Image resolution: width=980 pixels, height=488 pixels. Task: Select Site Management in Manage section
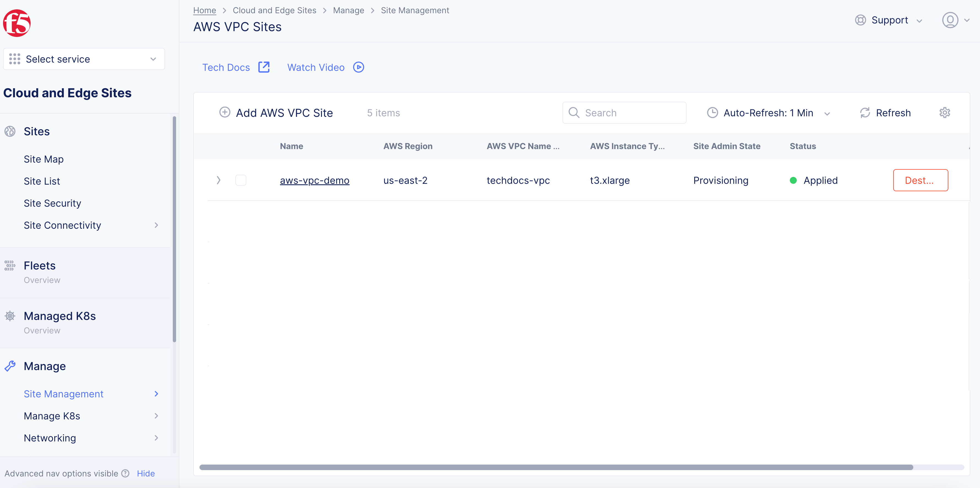(64, 394)
